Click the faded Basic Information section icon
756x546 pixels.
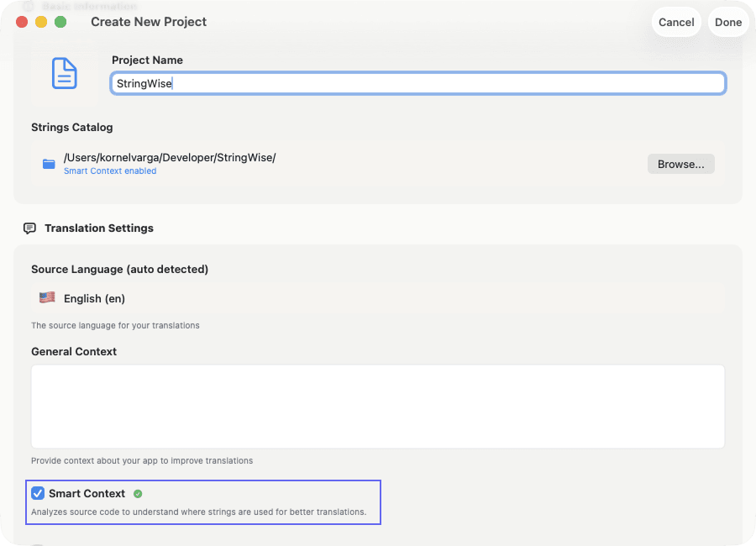point(28,7)
